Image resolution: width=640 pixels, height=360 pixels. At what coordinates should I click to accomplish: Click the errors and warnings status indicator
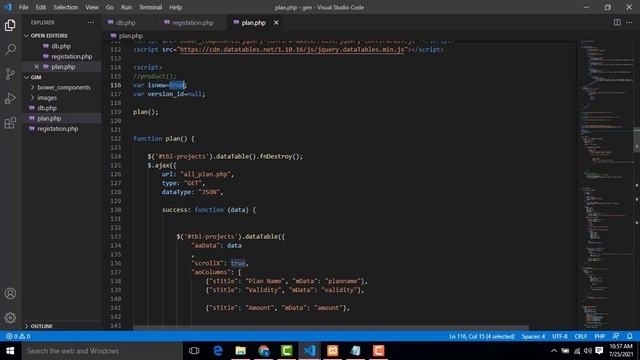click(x=18, y=336)
